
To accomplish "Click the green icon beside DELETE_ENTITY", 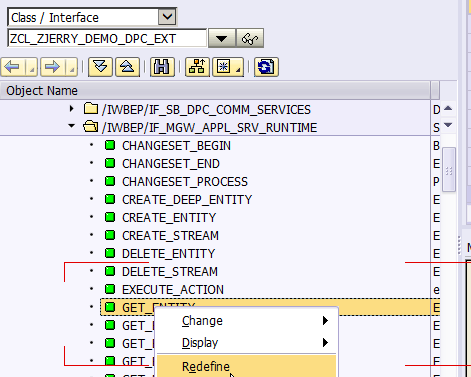I will 110,253.
